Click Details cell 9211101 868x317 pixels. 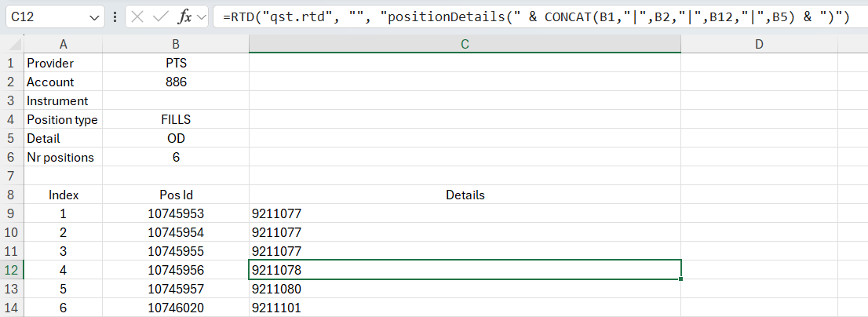tap(465, 308)
